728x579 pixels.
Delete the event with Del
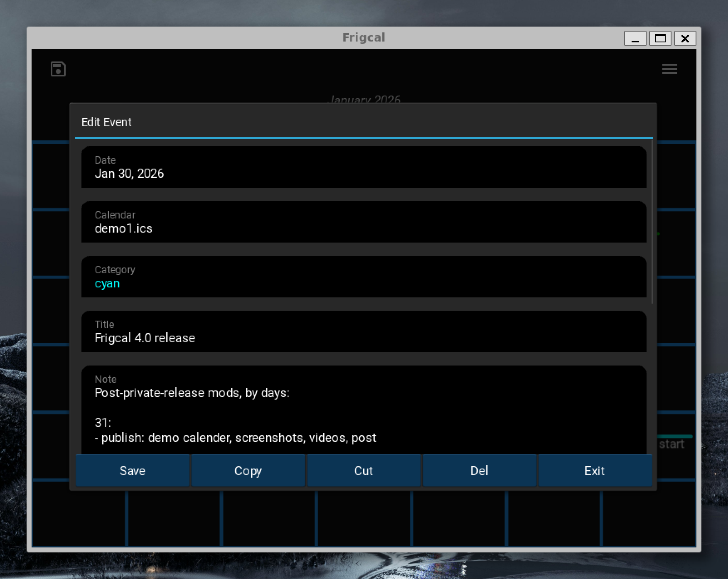tap(479, 471)
